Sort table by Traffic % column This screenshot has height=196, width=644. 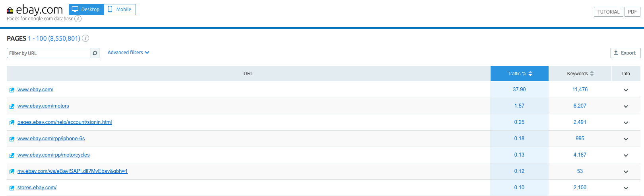click(x=520, y=74)
